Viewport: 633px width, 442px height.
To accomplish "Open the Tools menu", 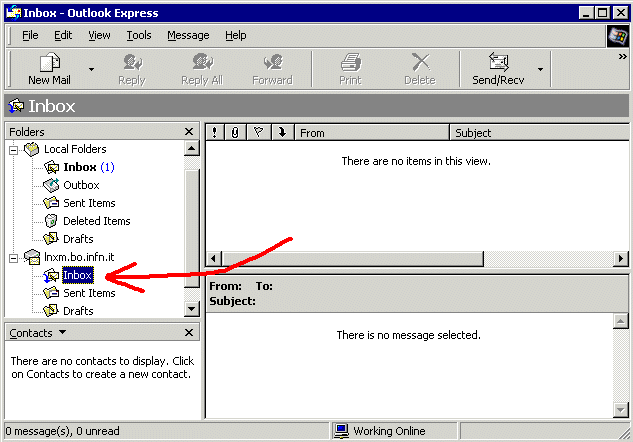I will [139, 36].
